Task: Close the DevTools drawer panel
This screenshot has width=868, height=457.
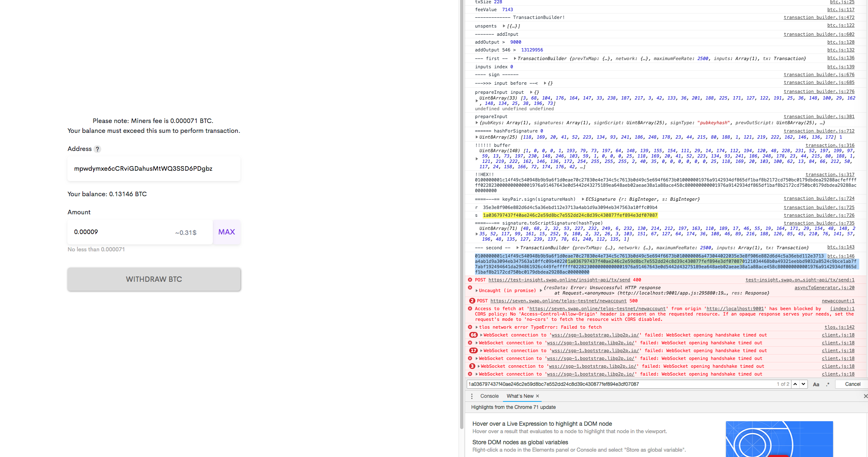Action: 865,396
